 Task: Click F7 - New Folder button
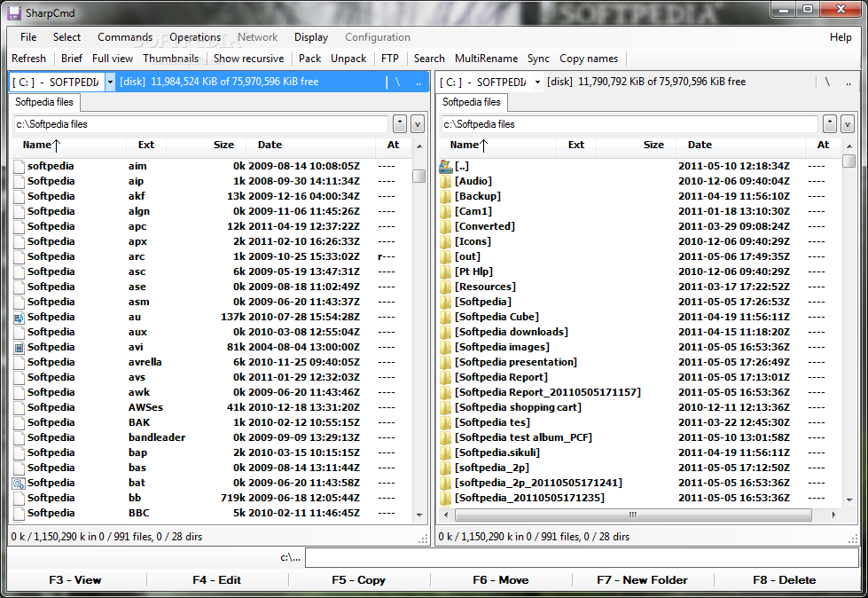click(642, 579)
